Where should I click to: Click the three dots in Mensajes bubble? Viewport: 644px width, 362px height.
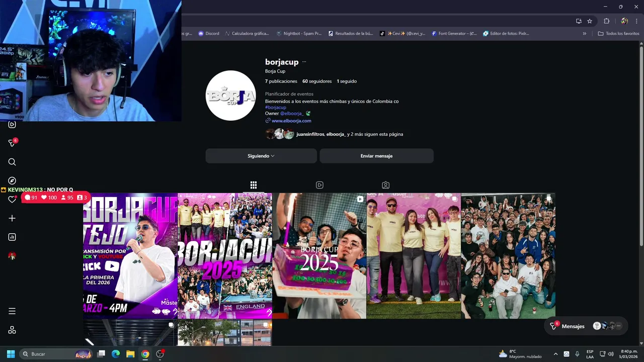(x=618, y=326)
